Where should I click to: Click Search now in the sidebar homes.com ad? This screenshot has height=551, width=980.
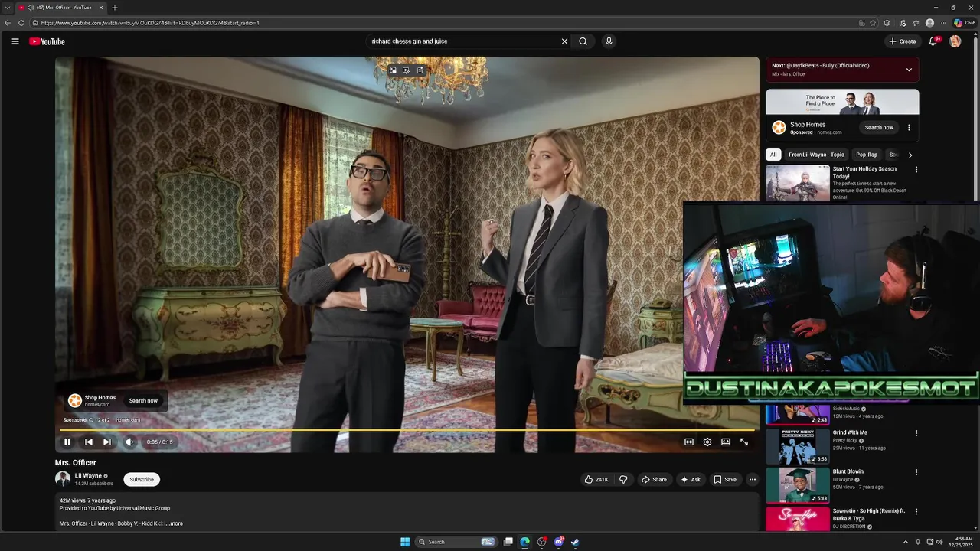tap(879, 127)
